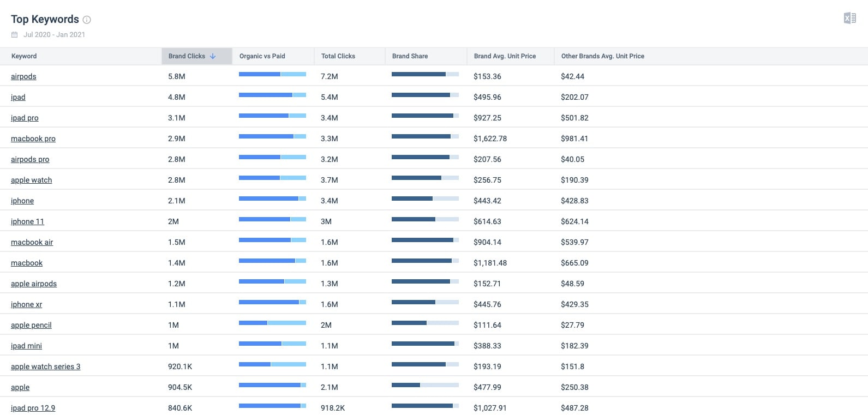868x415 pixels.
Task: Open the ipad pro 12.9 keyword link
Action: click(x=33, y=408)
